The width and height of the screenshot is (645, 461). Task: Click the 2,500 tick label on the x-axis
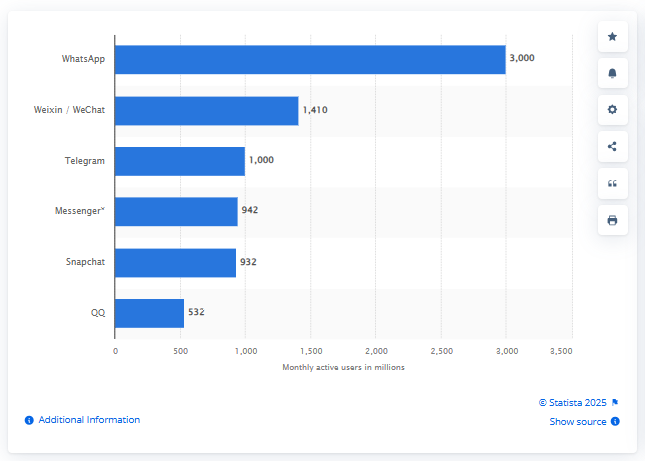[x=442, y=351]
